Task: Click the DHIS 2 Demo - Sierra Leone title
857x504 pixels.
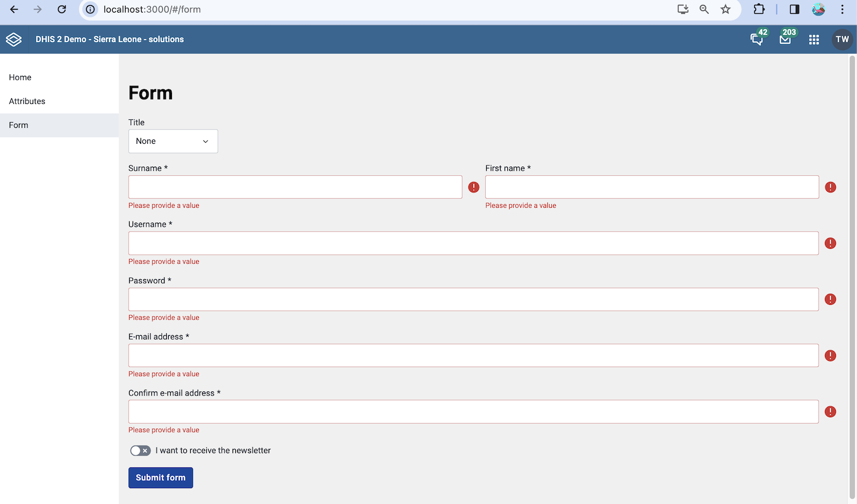Action: tap(110, 39)
